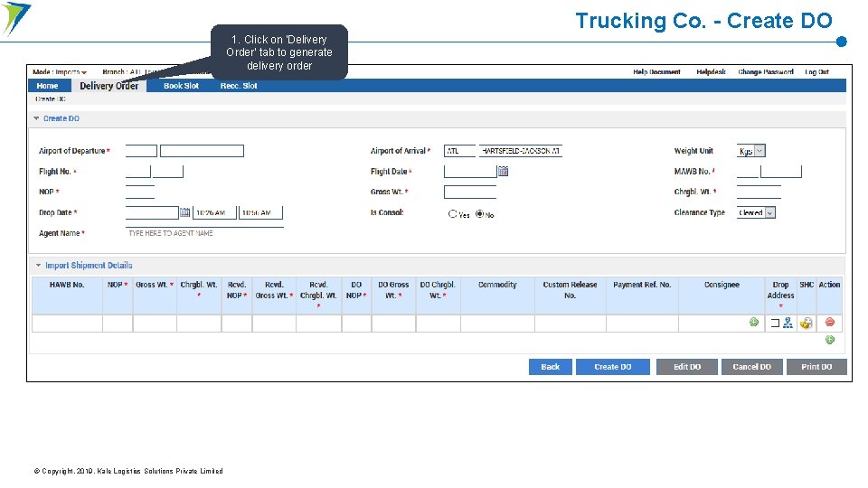Viewport: 868px width, 488px height.
Task: Click the DO NOP cell in shipment row
Action: click(x=356, y=324)
